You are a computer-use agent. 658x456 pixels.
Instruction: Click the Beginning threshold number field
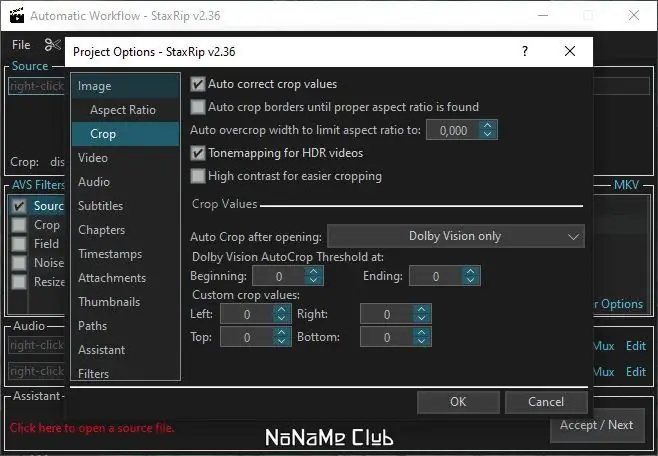[279, 276]
